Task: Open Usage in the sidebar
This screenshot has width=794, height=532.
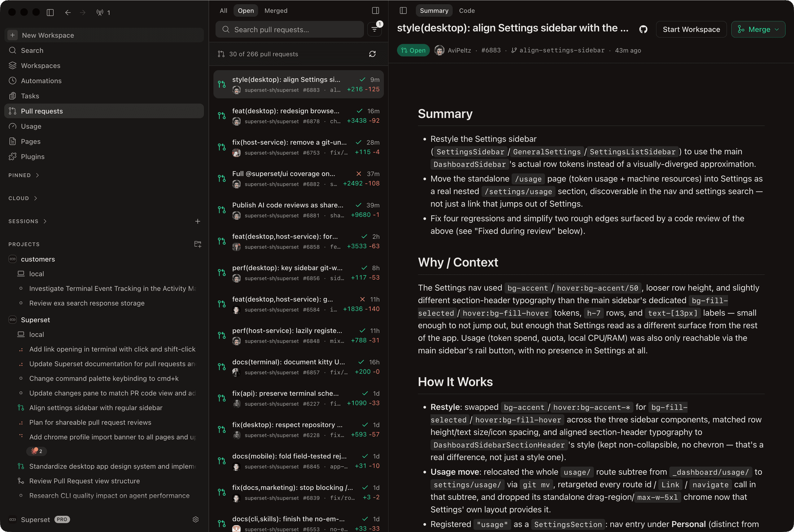Action: coord(104,126)
